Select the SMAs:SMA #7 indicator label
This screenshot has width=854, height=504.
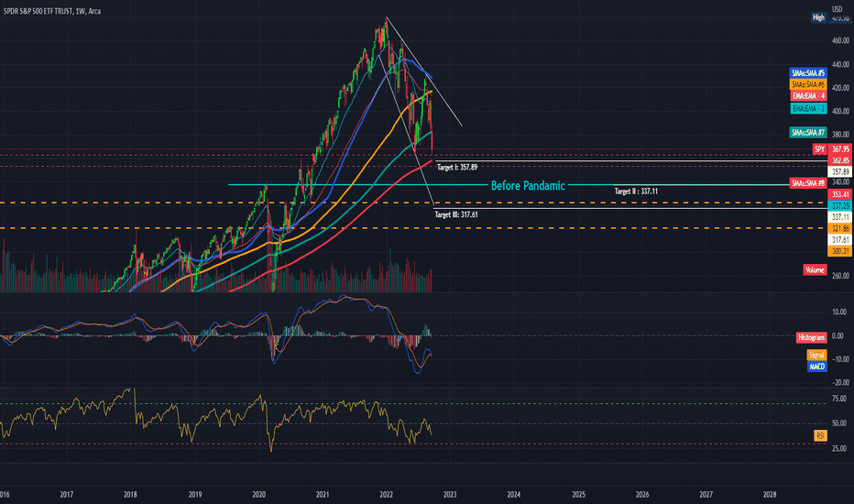(808, 132)
